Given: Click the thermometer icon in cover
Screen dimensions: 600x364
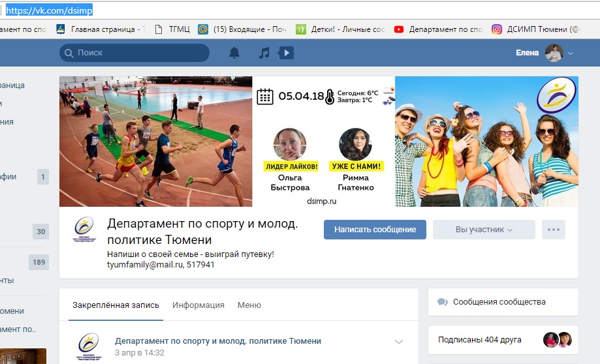Looking at the screenshot, I should 330,97.
